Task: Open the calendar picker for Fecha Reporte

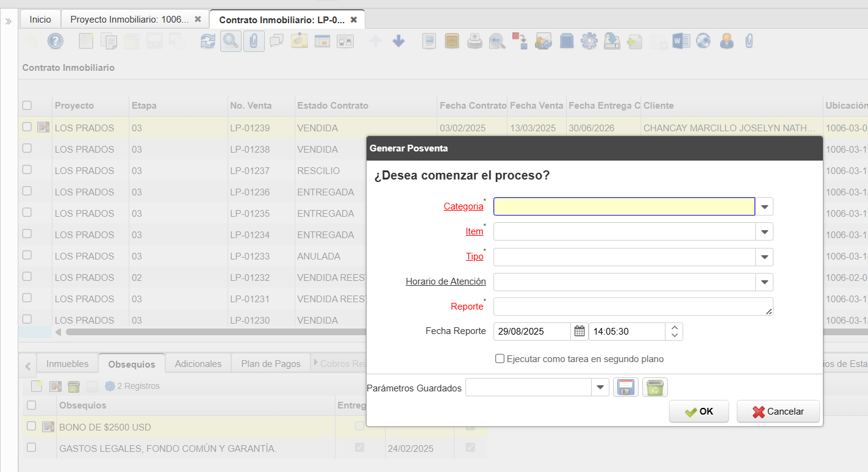Action: tap(579, 332)
